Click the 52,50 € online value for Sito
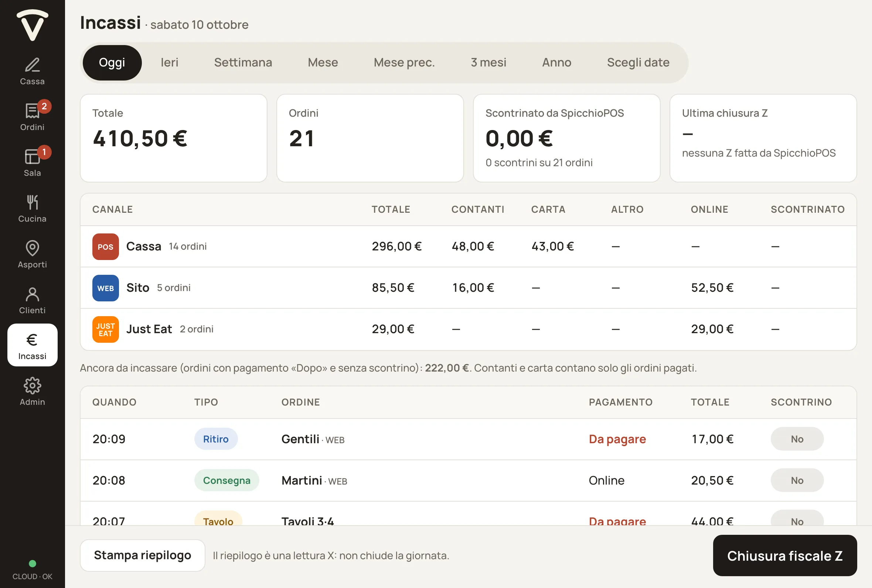 coord(712,288)
